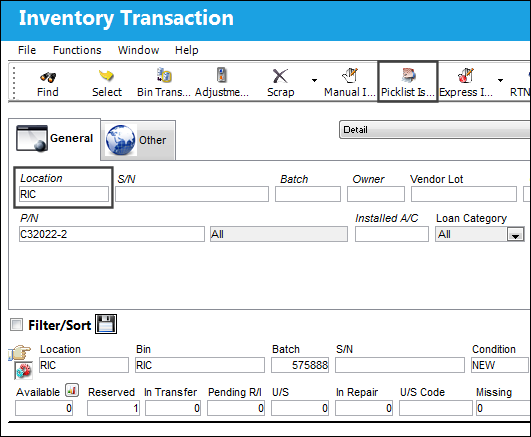Image resolution: width=531 pixels, height=437 pixels.
Task: Click the top Location field containing RIC
Action: coord(64,194)
